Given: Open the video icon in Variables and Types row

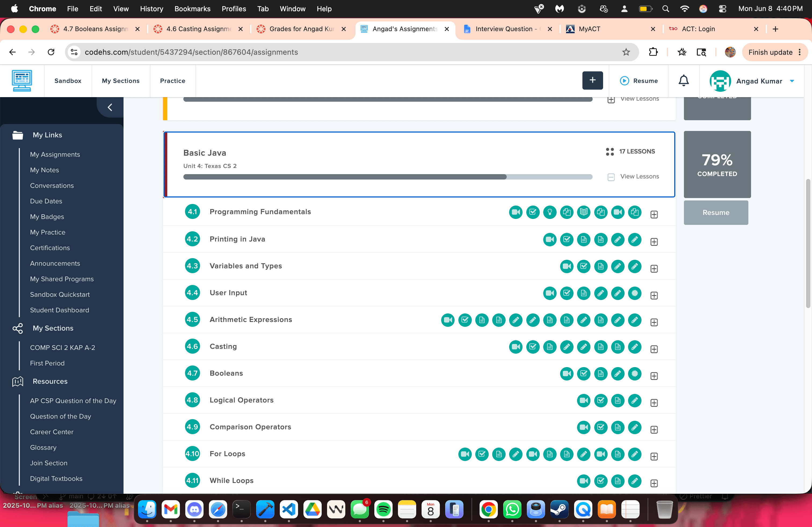Looking at the screenshot, I should 567,266.
